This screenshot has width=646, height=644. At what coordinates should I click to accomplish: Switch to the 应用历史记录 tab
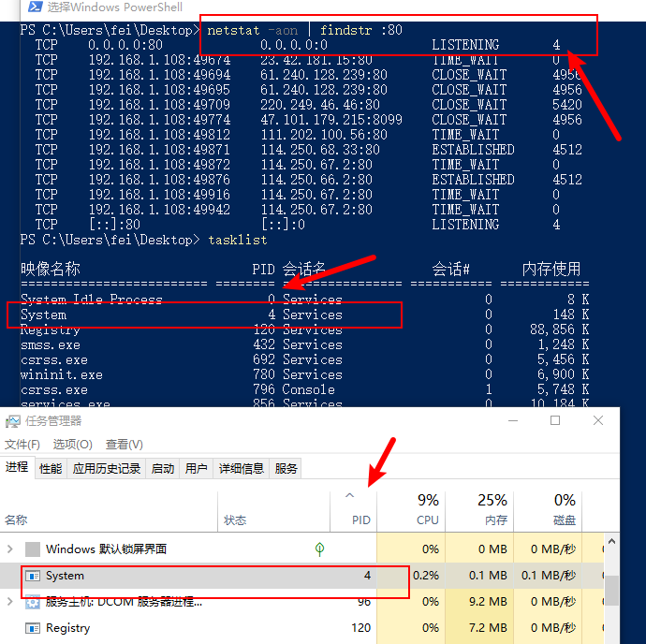coord(107,468)
